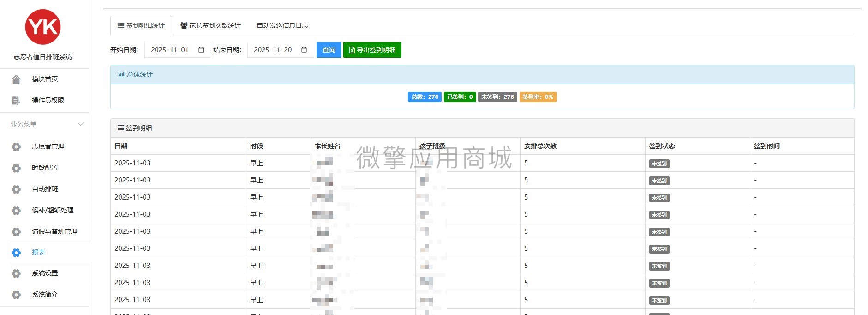868x315 pixels.
Task: Click the gear icon beside 候补/超额处理
Action: coord(16,211)
